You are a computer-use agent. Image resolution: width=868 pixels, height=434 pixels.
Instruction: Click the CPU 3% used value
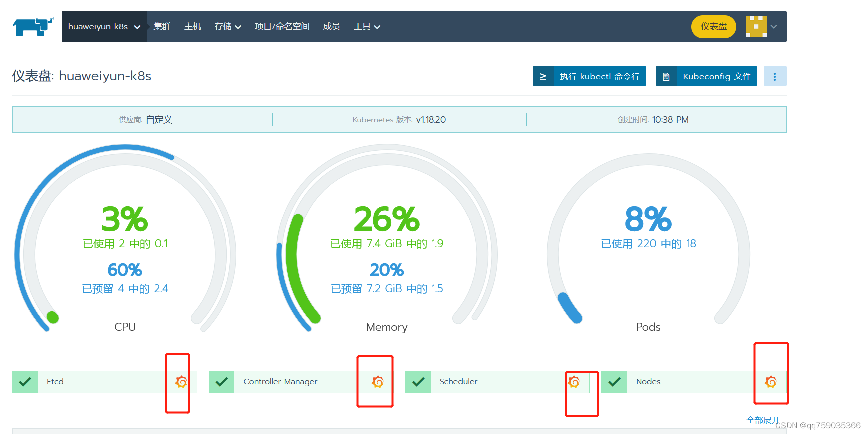pos(125,219)
